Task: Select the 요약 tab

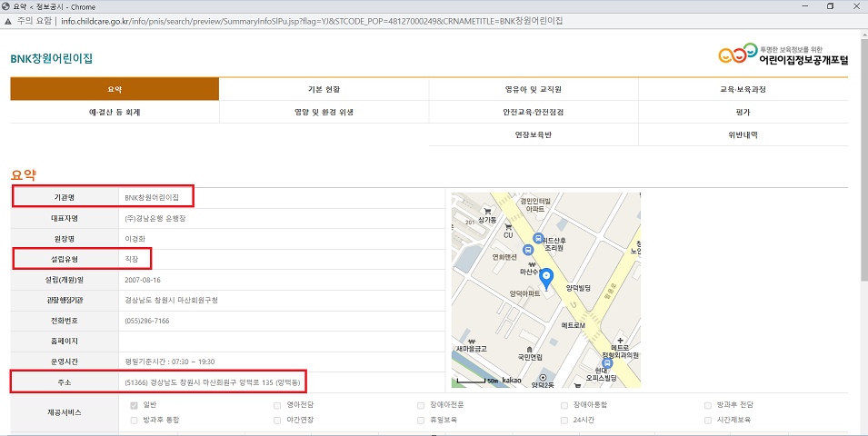Action: pyautogui.click(x=115, y=89)
